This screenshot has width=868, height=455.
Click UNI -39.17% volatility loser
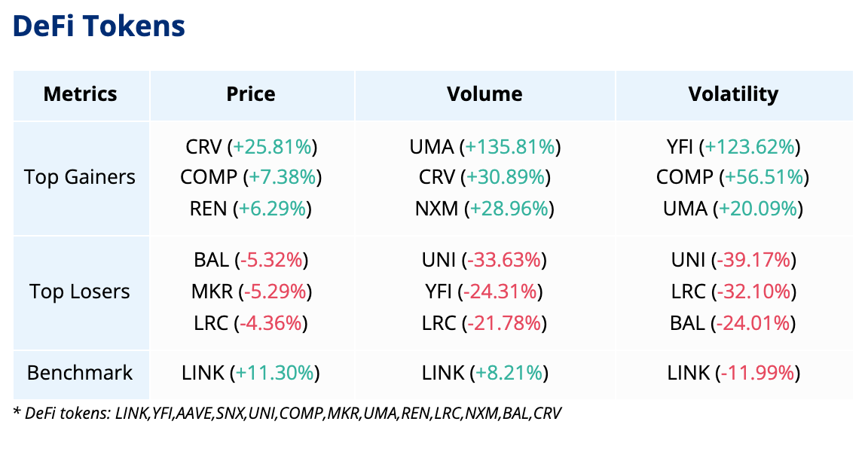coord(733,261)
